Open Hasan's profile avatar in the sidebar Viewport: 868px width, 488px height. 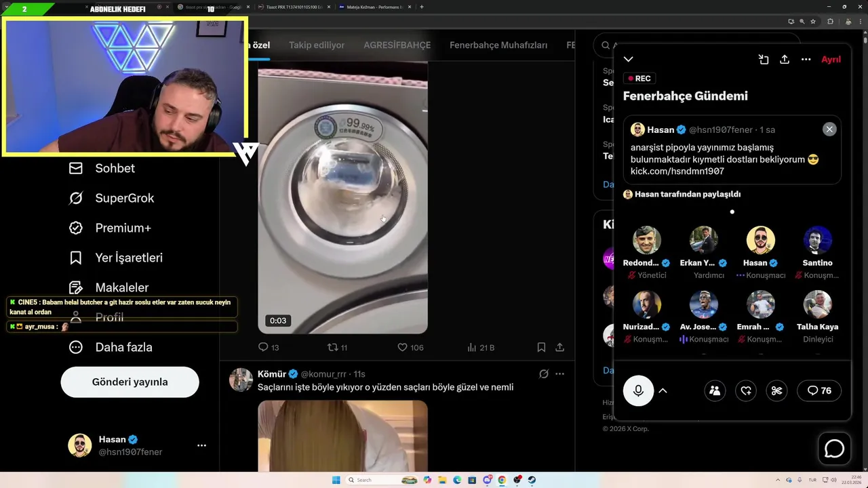click(80, 445)
